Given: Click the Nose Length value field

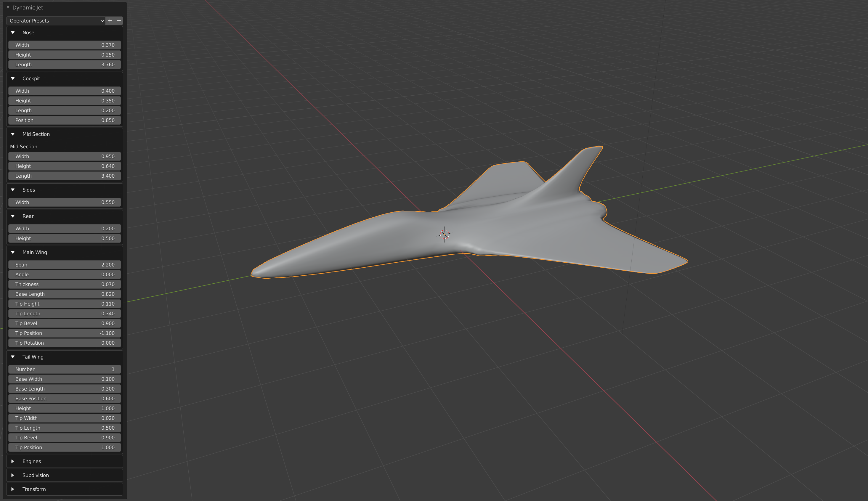Looking at the screenshot, I should [65, 65].
